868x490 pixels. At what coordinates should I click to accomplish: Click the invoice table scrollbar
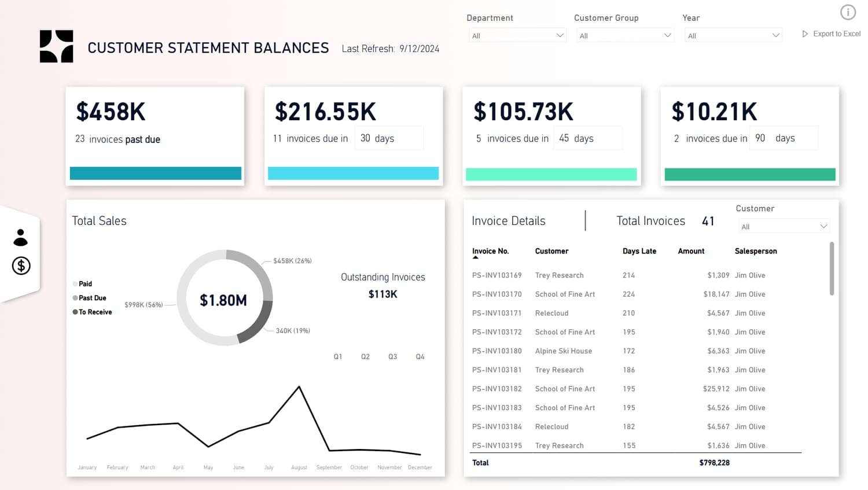832,268
